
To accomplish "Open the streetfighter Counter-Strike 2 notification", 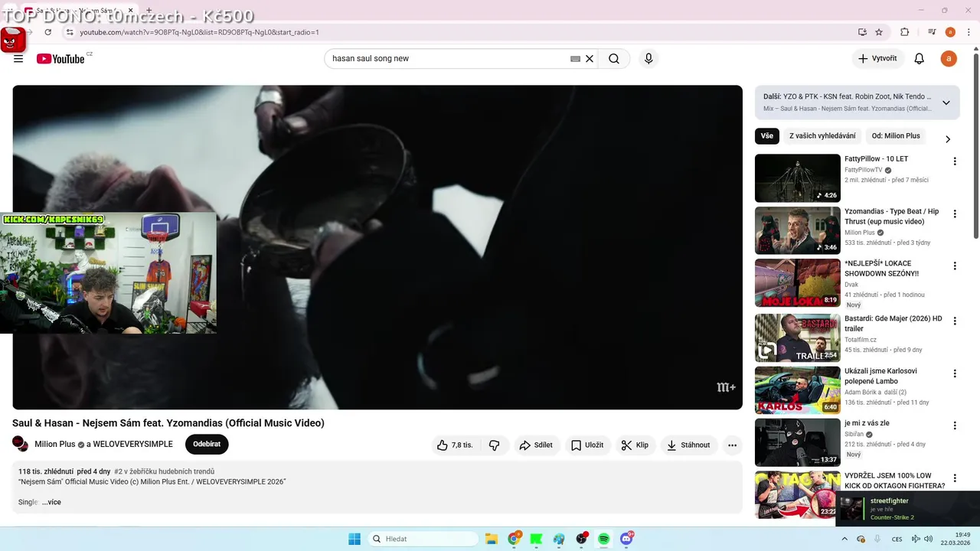I will coord(908,509).
